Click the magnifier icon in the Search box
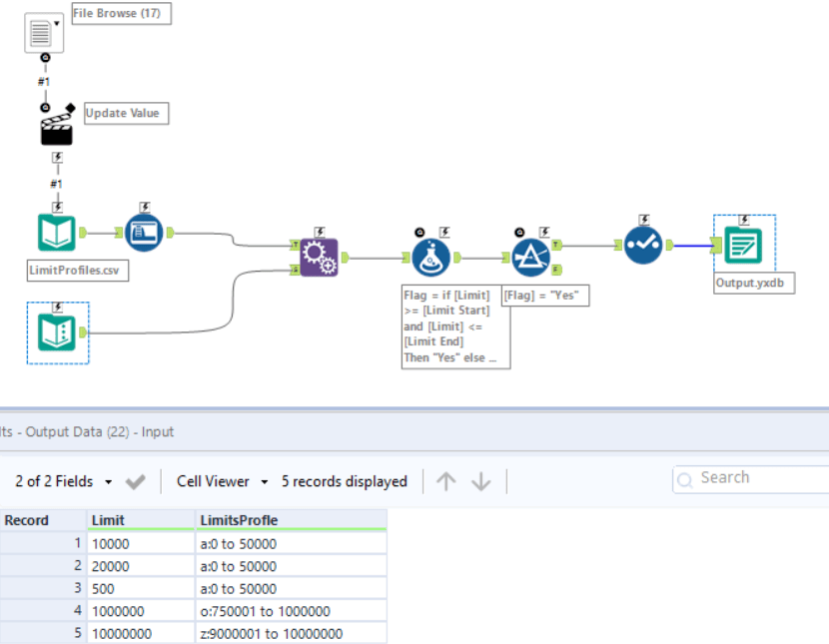The width and height of the screenshot is (829, 644). point(684,478)
